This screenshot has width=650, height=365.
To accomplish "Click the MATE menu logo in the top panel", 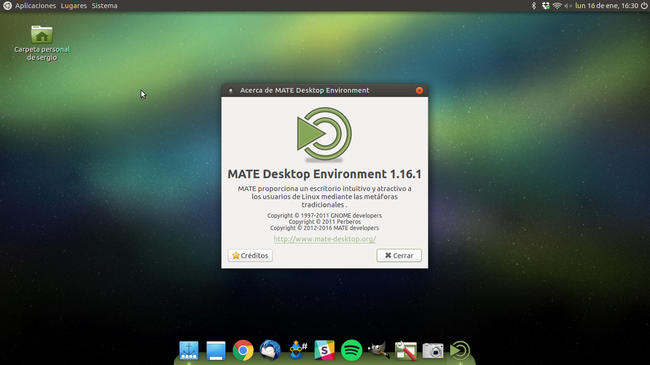I will click(x=7, y=6).
